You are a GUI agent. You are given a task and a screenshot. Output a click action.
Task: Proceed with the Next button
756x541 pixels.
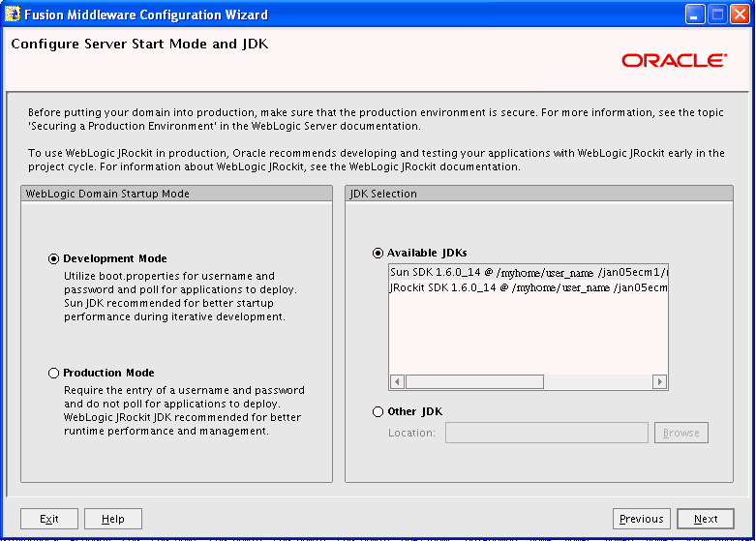tap(706, 519)
